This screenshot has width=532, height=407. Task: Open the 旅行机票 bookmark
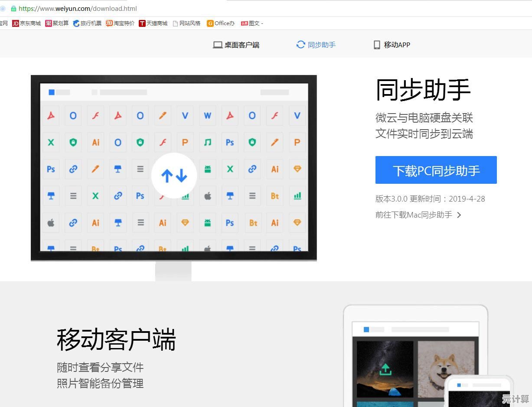click(87, 23)
